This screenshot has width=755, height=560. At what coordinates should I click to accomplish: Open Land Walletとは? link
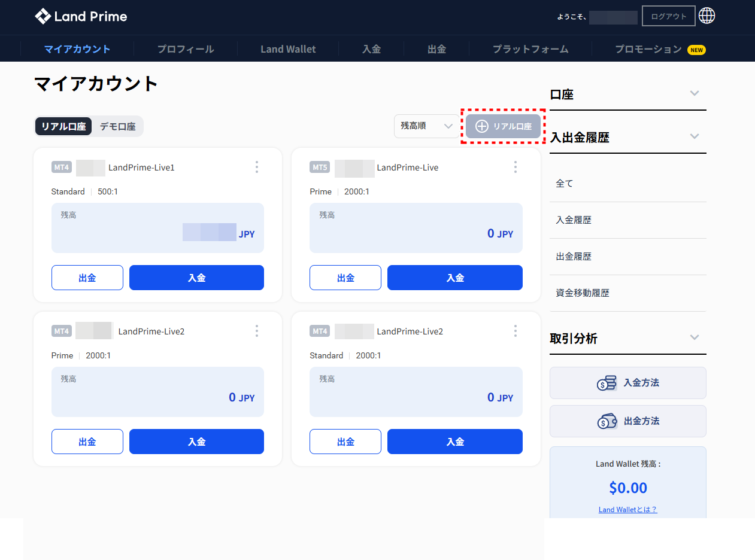point(628,510)
